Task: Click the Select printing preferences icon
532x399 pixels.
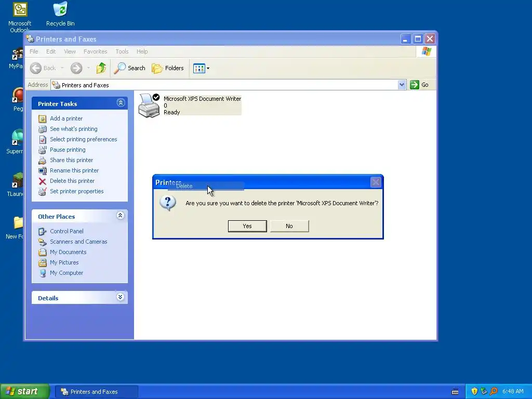Action: coord(43,139)
